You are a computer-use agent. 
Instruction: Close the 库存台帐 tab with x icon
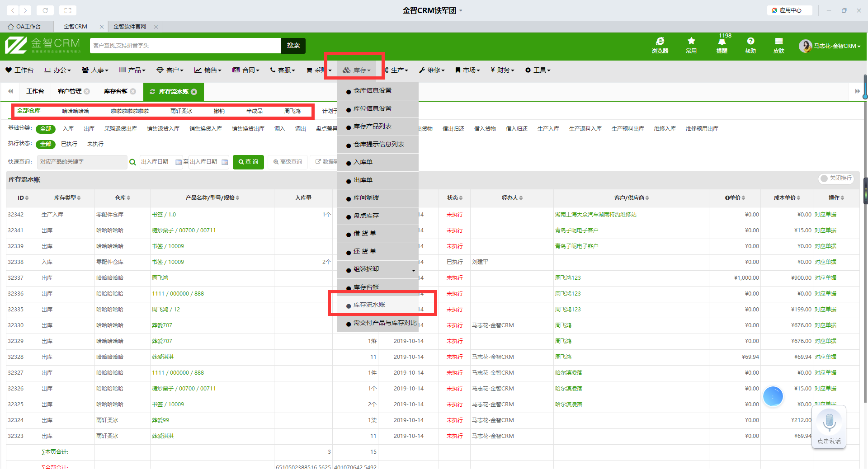(x=133, y=91)
